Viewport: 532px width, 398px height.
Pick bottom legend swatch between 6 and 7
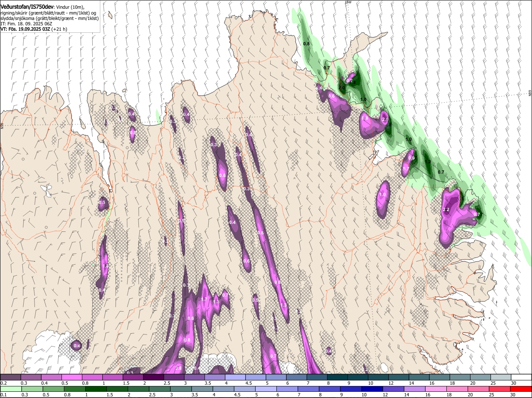pos(287,389)
